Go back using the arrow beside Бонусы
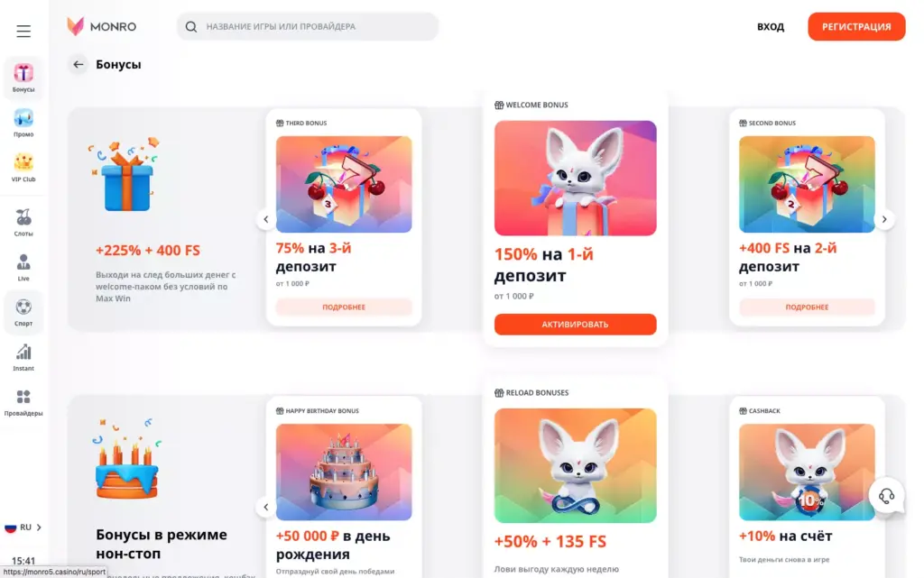924x578 pixels. coord(78,64)
